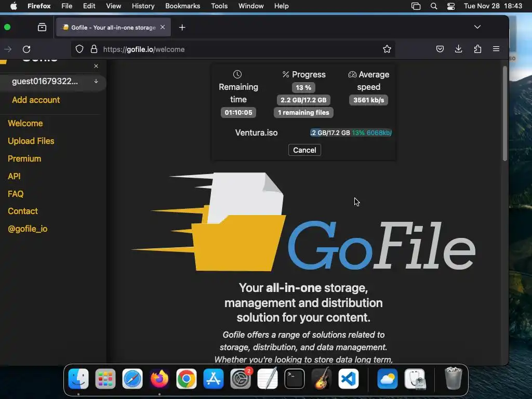
Task: Open the API sidebar link
Action: coord(14,177)
